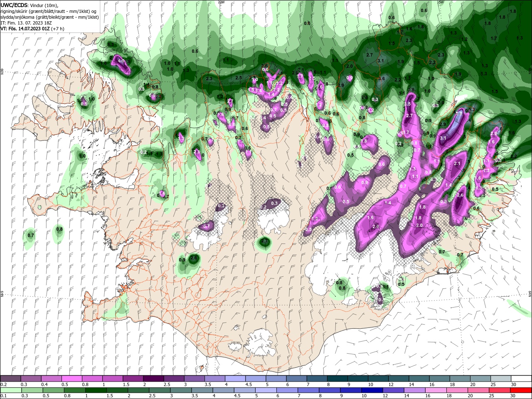The height and width of the screenshot is (399, 532).
Task: Pick the deep blue rain swatch between 10 and 12
Action: point(372,390)
